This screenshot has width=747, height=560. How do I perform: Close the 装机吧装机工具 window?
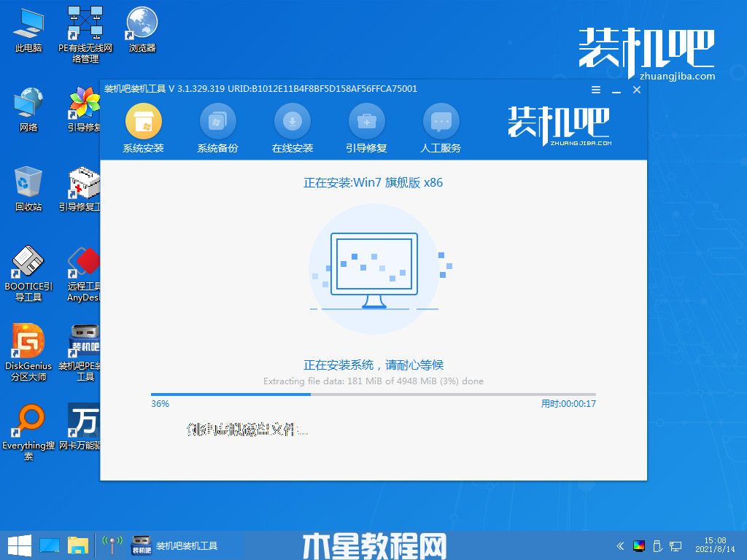pyautogui.click(x=637, y=90)
